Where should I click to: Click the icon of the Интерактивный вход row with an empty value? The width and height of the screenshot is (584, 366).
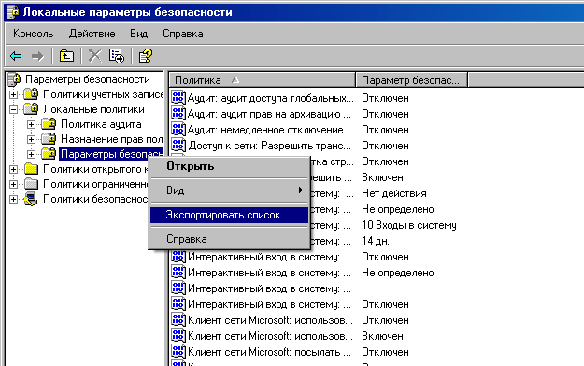[x=178, y=288]
